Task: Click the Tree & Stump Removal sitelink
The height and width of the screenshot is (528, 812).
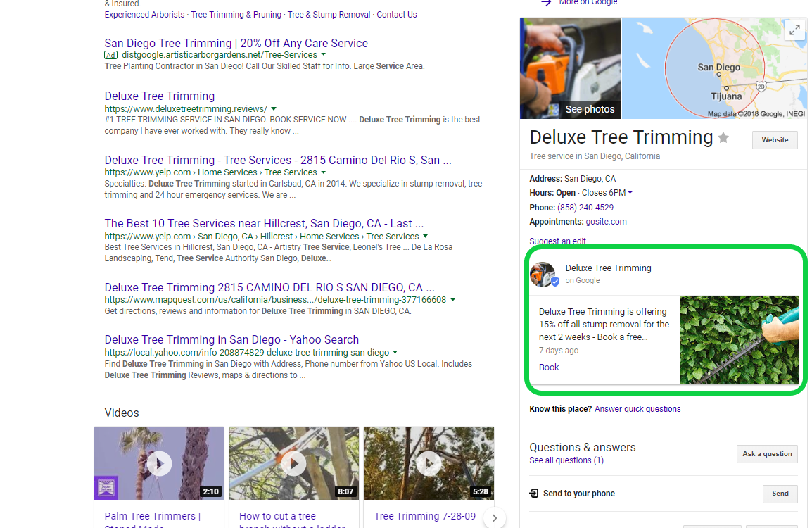Action: [329, 15]
